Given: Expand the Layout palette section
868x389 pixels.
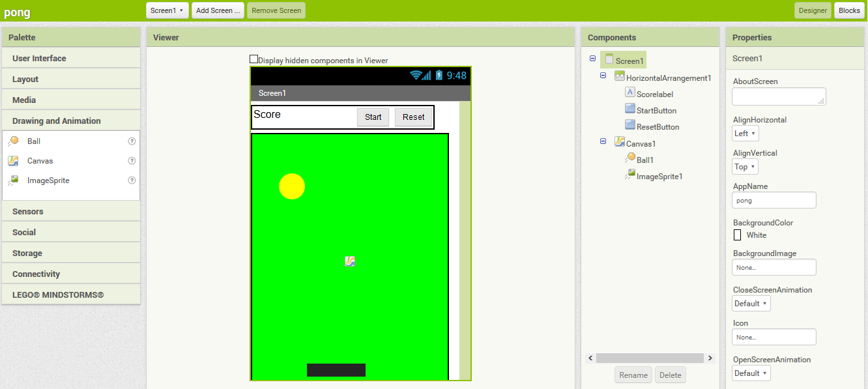Looking at the screenshot, I should 71,79.
